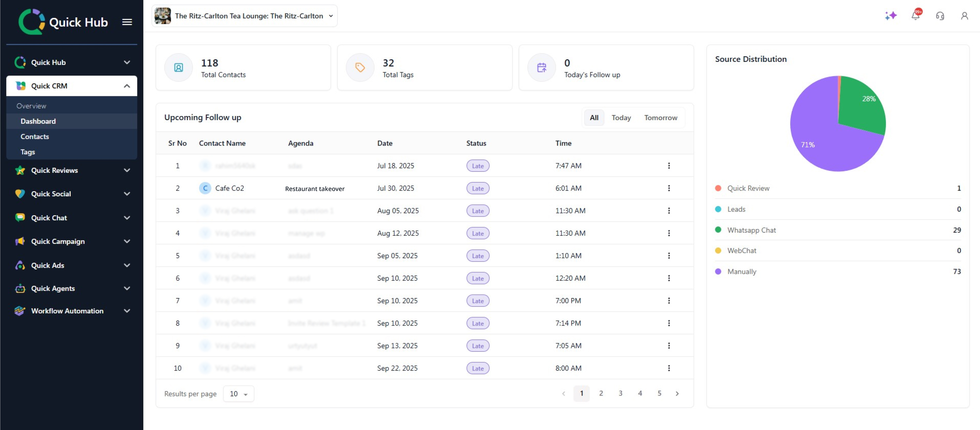Screen dimensions: 980x430
Task: Switch follow-up filter to Tomorrow
Action: [x=660, y=117]
